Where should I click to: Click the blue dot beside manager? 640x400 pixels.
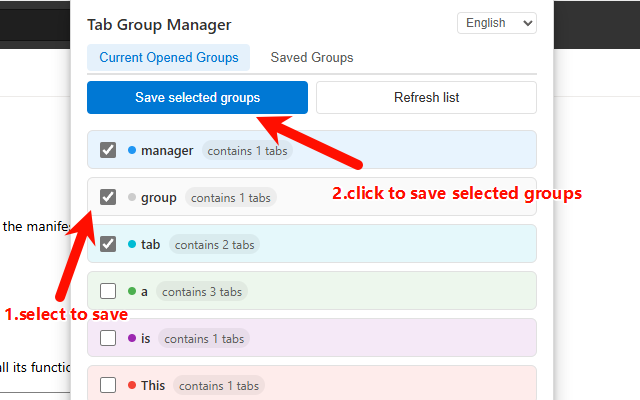pyautogui.click(x=132, y=151)
